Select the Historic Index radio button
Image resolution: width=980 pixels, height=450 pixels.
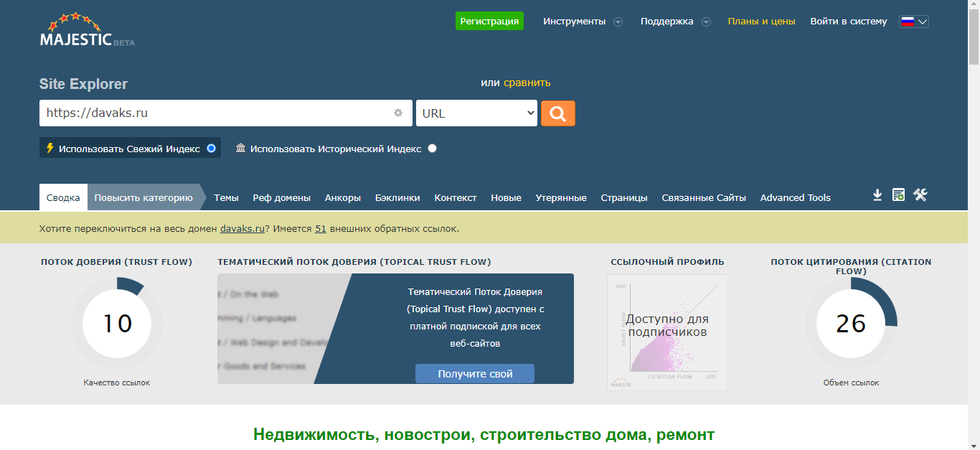click(x=432, y=149)
